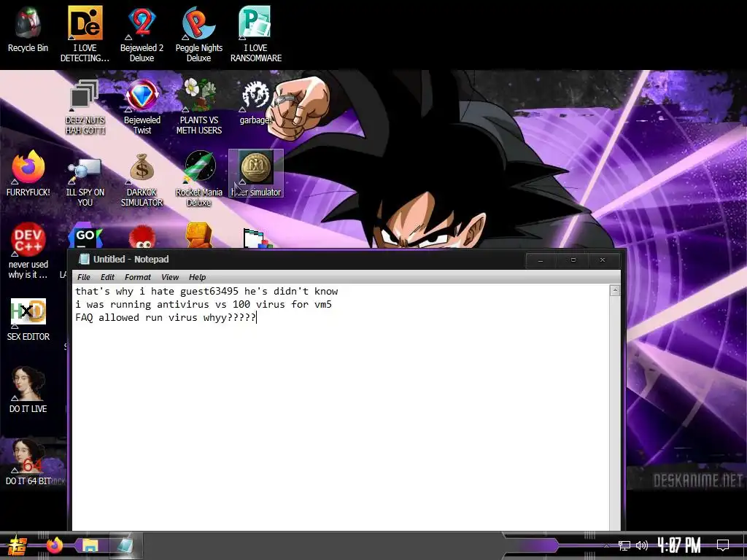Open Firefox from the taskbar
This screenshot has height=560, width=747.
click(x=54, y=545)
